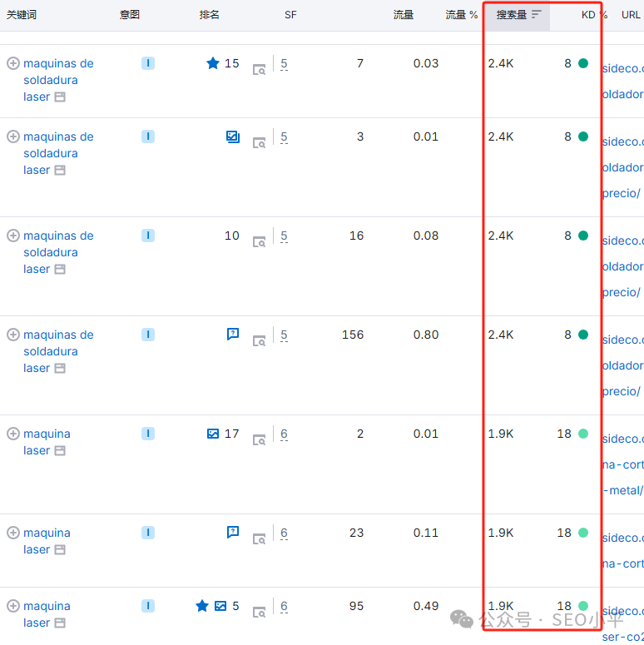Click green KD dot in traffic 7 row

(583, 63)
